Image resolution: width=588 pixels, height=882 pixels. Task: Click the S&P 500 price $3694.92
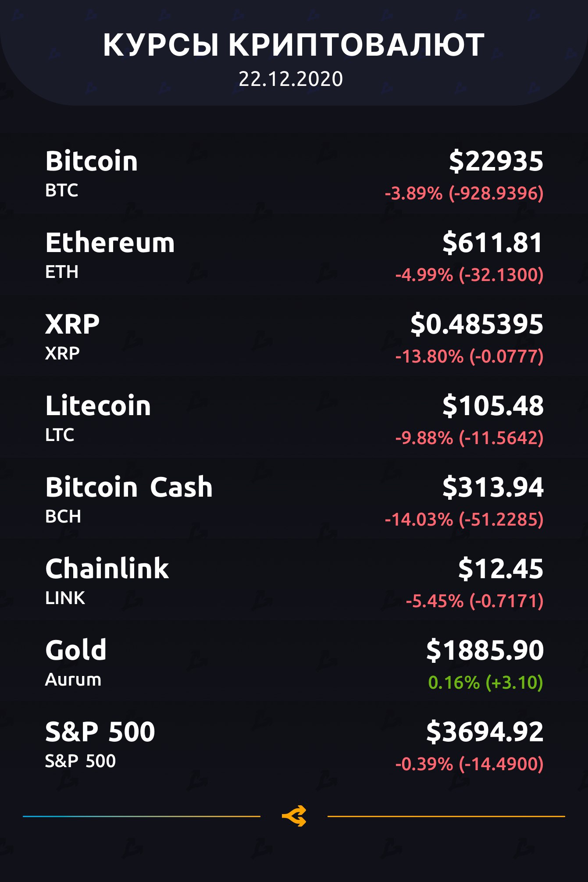coord(485,732)
